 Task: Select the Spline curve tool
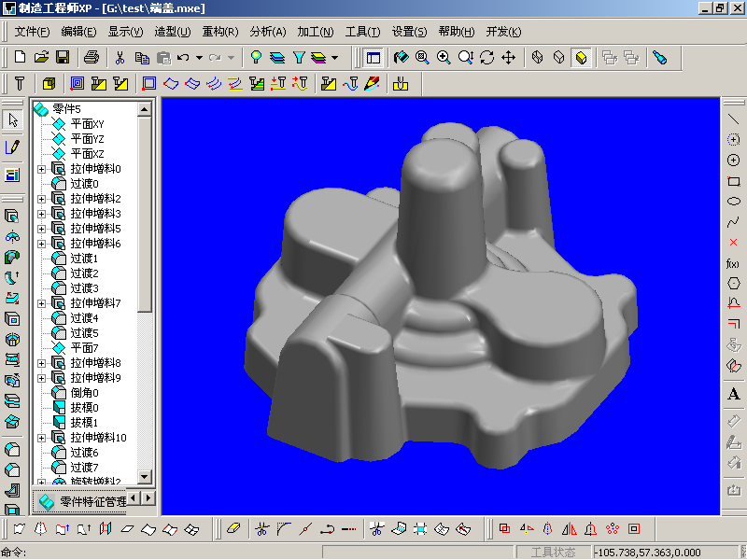click(733, 222)
